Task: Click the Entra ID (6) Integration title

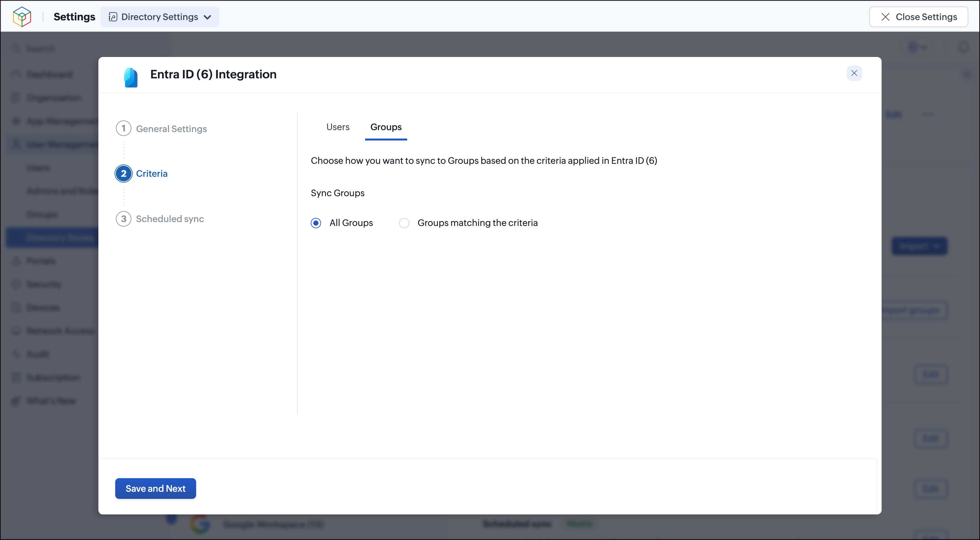Action: tap(213, 74)
